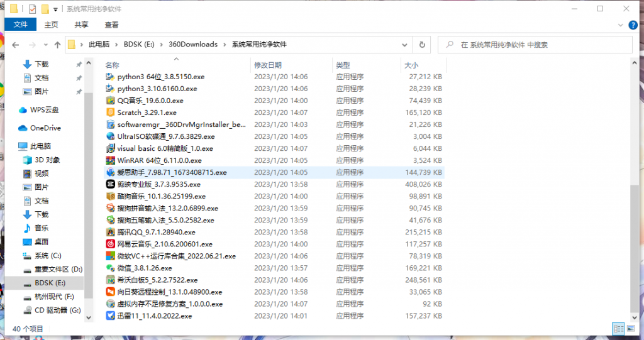
Task: Select the QQ音乐_19.6.0.0.exe icon
Action: click(110, 100)
